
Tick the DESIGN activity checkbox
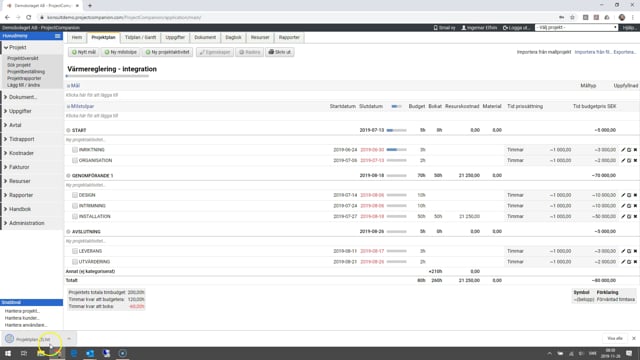click(75, 195)
